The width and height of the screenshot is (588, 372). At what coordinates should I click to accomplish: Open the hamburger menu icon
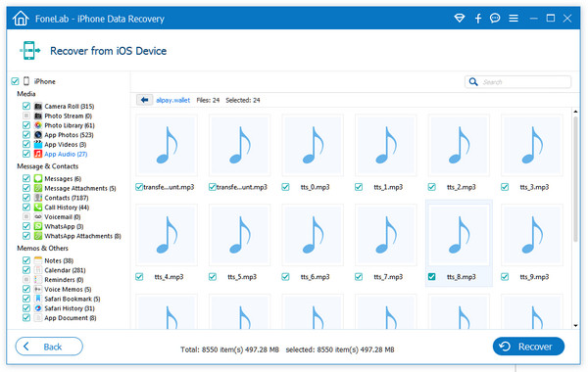coord(514,18)
